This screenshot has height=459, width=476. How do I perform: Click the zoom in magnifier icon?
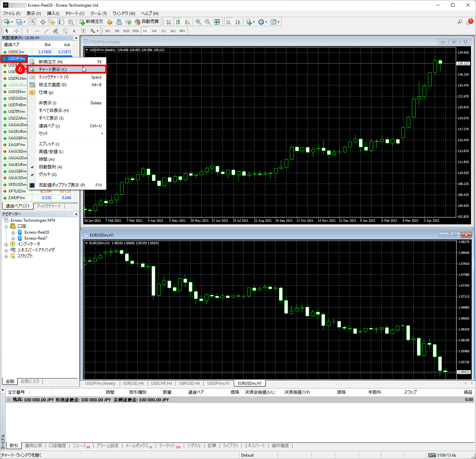tap(198, 22)
